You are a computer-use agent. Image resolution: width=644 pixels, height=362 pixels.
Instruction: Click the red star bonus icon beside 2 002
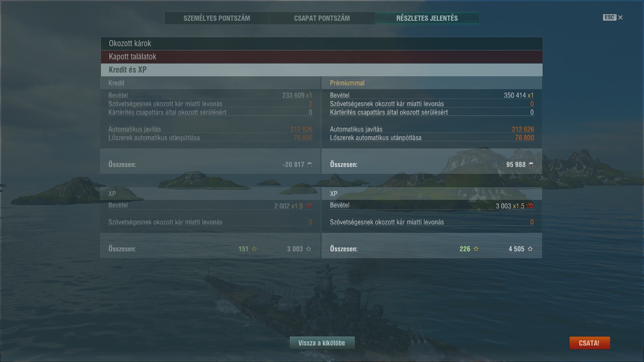309,206
